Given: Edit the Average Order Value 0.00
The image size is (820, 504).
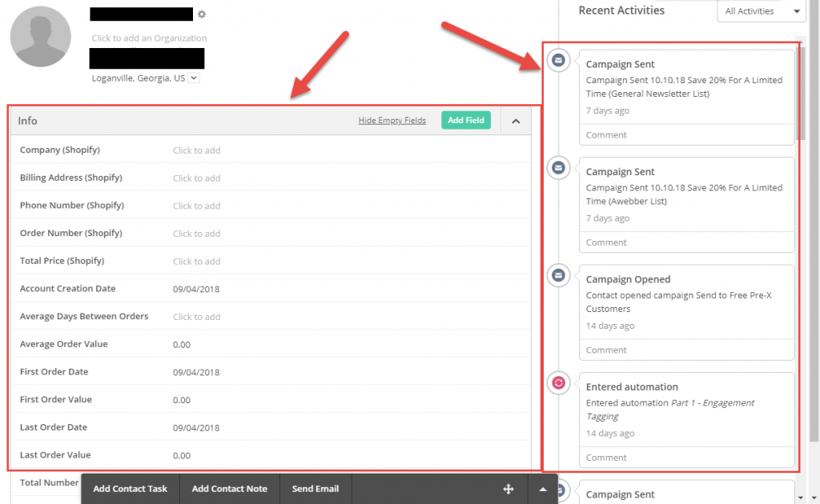Looking at the screenshot, I should pos(182,345).
